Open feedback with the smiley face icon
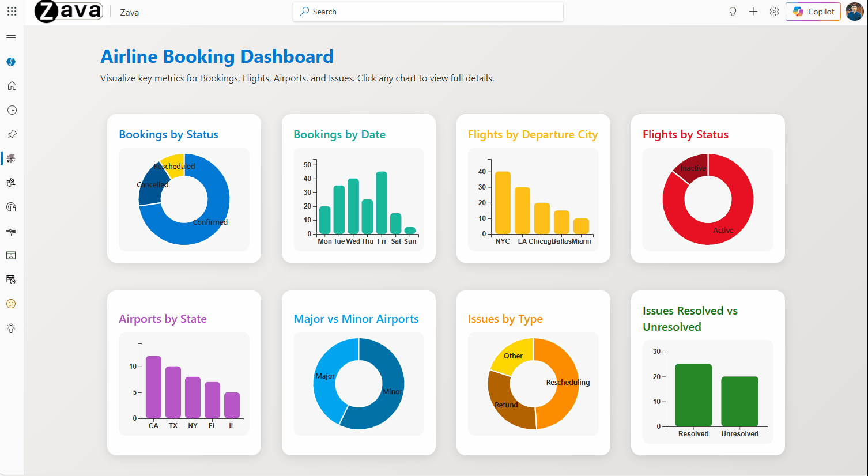The height and width of the screenshot is (476, 868). [x=11, y=304]
